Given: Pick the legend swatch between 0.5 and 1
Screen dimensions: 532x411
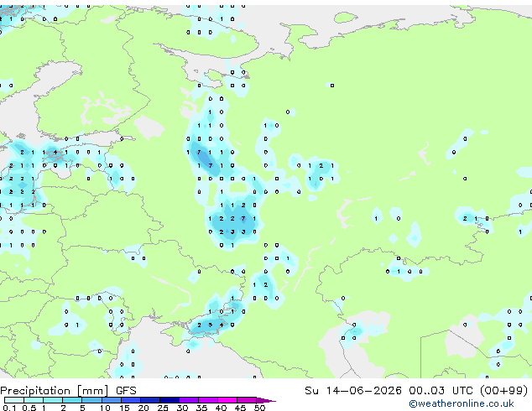Looking at the screenshot, I should point(34,400).
